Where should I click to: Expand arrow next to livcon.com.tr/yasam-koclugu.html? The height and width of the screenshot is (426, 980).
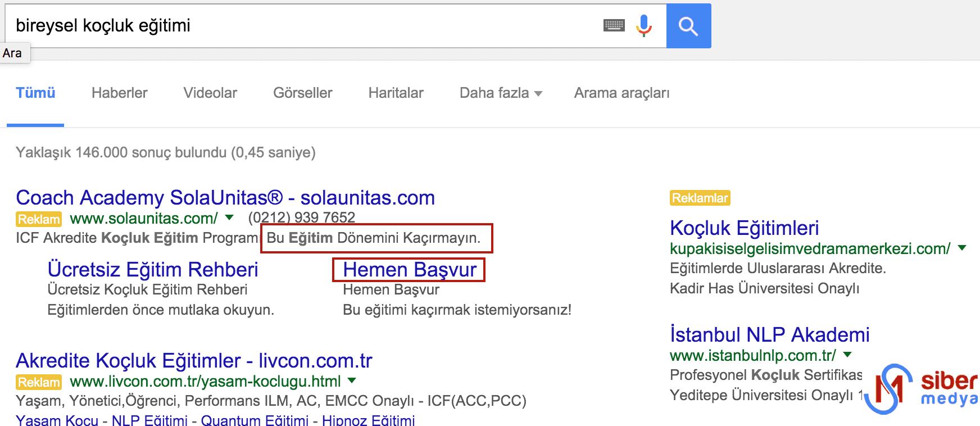coord(352,380)
